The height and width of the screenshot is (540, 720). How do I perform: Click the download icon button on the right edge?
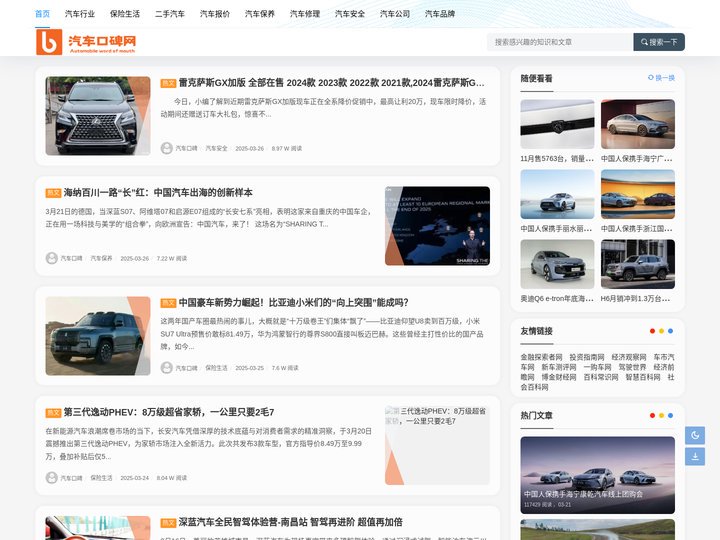click(695, 456)
